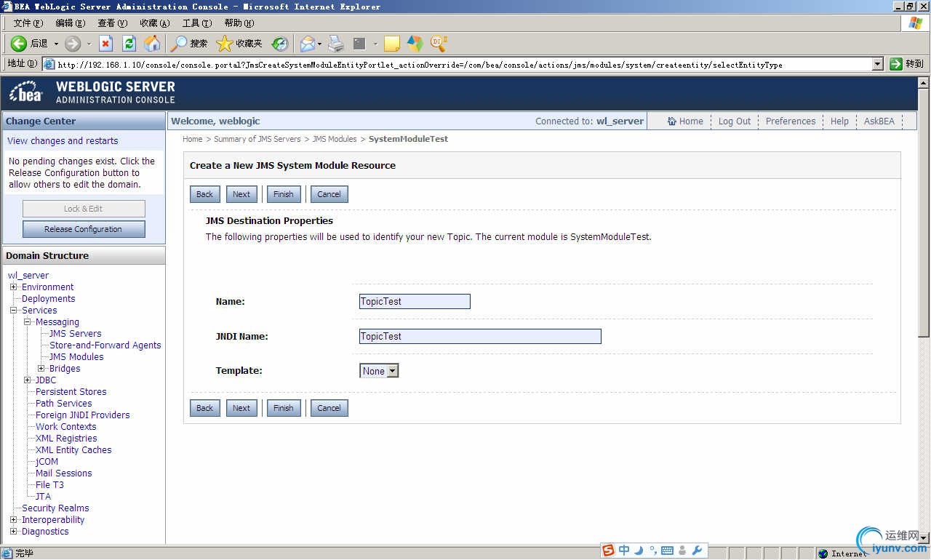Open the Search magnifier toolbar icon
This screenshot has width=931, height=560.
pos(178,44)
